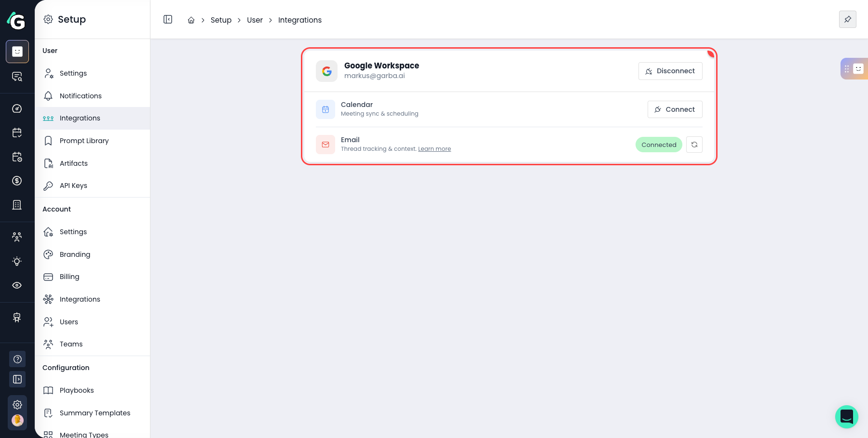
Task: Click the eye icon in left rail
Action: (x=17, y=285)
